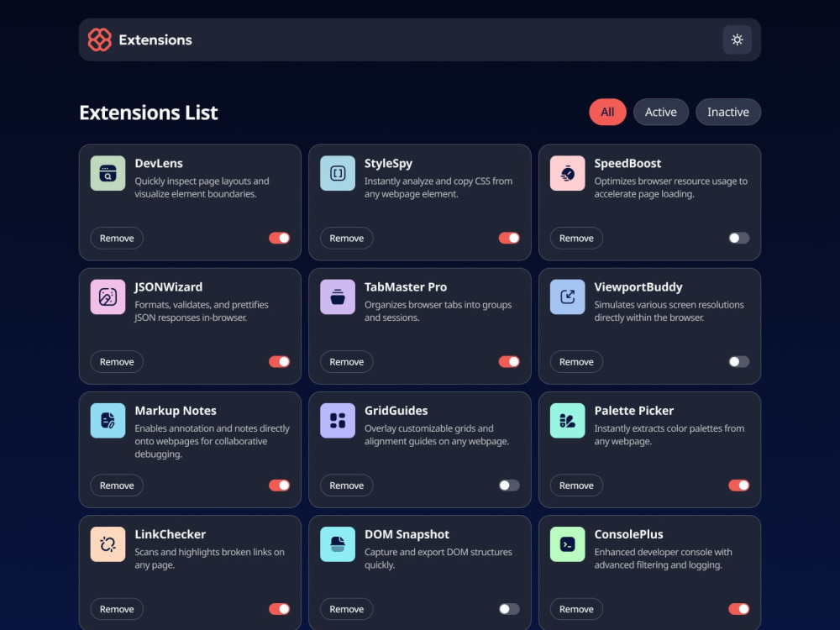
Task: Click the Extensions logo icon in the header
Action: (x=100, y=39)
